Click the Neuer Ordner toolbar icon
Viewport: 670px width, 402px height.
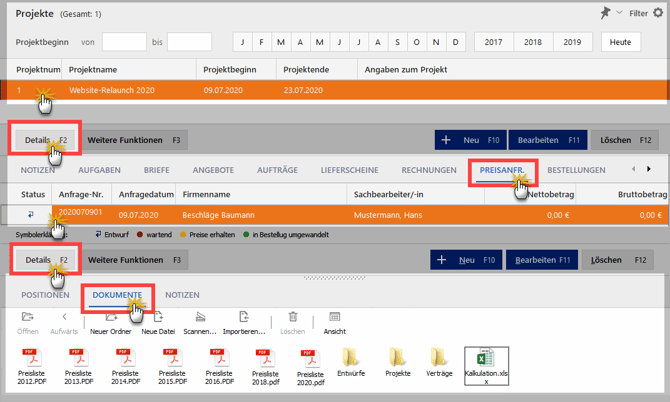pyautogui.click(x=112, y=318)
